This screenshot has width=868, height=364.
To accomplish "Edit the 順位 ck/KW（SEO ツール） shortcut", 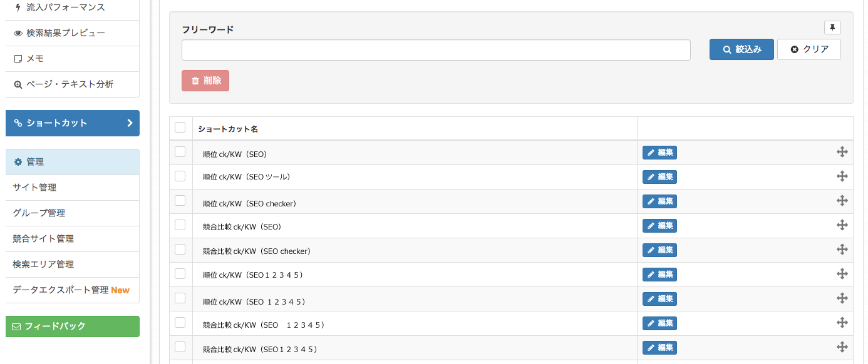I will point(659,177).
